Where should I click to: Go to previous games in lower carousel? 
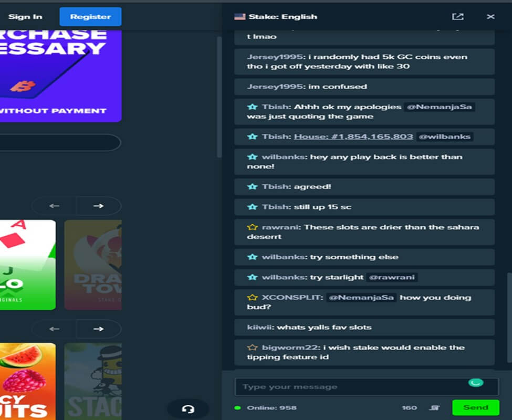coord(54,329)
